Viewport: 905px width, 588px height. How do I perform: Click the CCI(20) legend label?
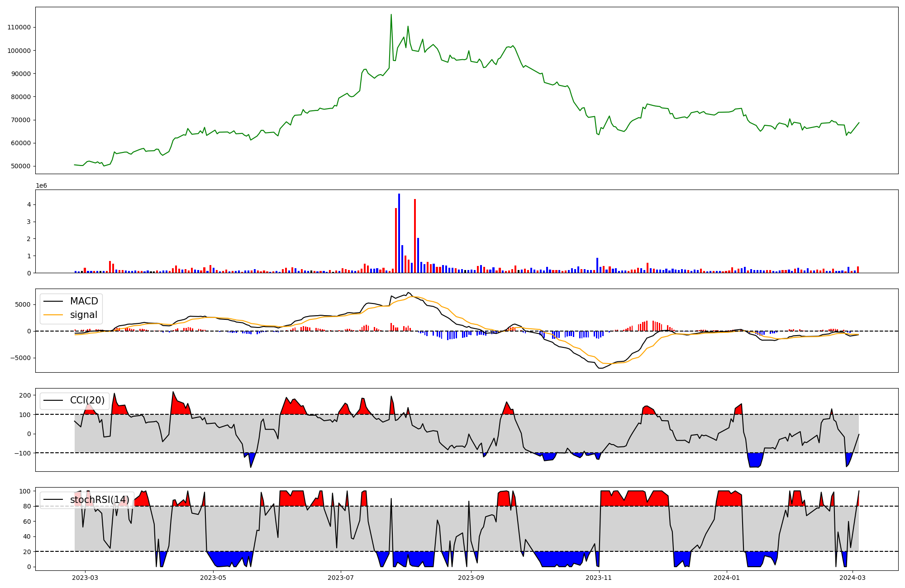pyautogui.click(x=87, y=400)
